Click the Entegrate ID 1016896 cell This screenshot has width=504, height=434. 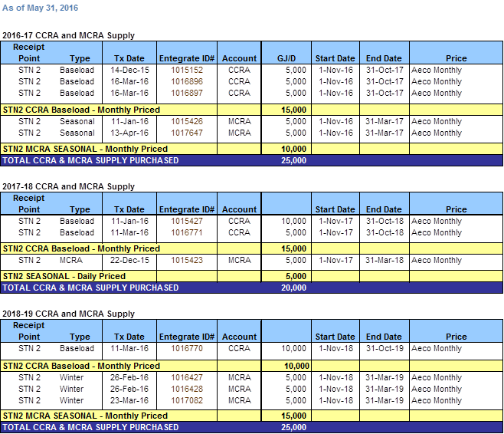click(186, 81)
